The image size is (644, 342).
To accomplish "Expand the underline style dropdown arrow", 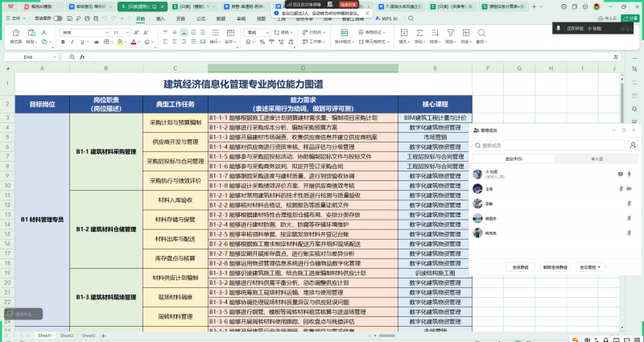I will click(88, 42).
